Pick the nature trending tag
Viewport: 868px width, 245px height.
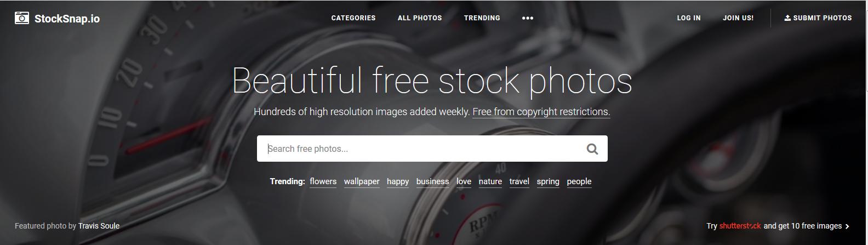[490, 181]
